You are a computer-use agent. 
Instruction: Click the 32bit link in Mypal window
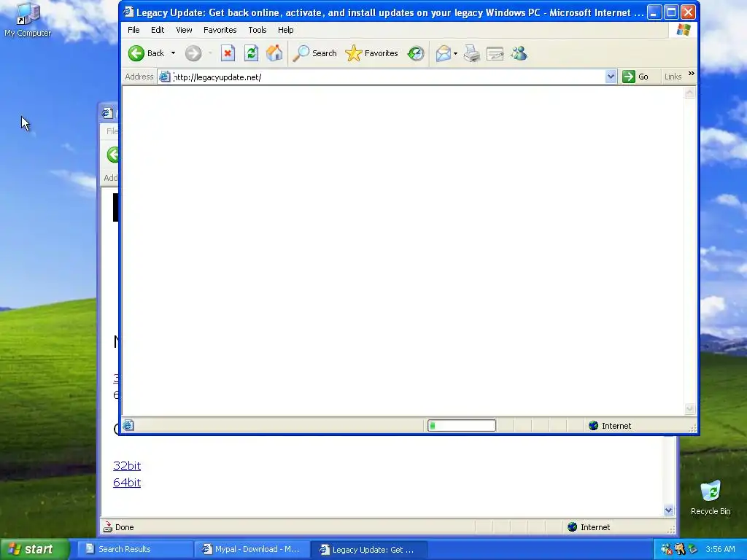pos(127,466)
